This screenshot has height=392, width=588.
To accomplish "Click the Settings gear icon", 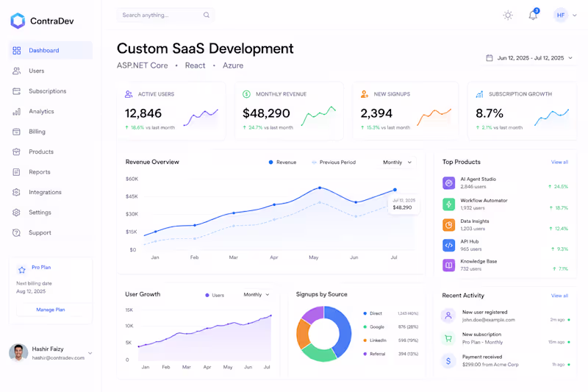I will (x=16, y=213).
